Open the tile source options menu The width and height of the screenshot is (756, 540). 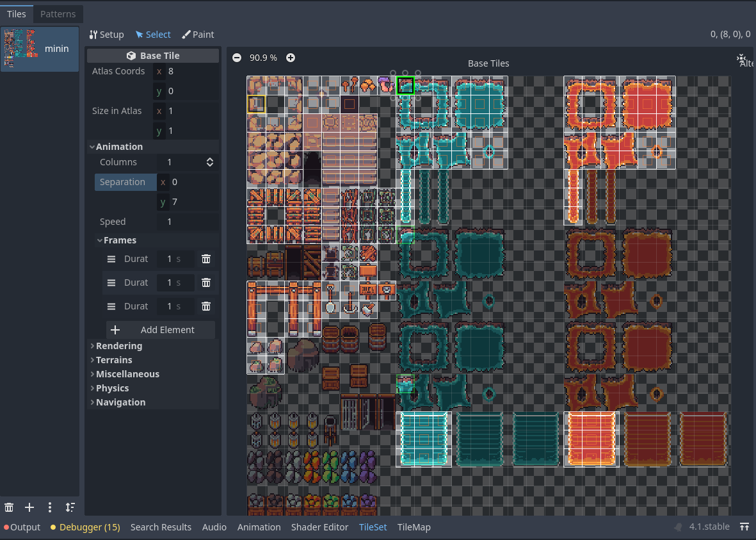pos(50,507)
